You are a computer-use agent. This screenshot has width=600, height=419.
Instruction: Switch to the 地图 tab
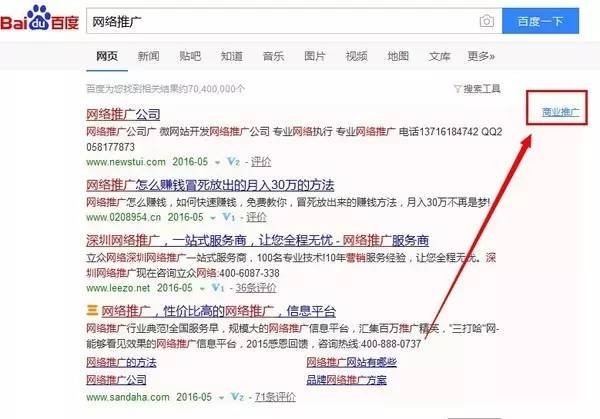tap(398, 56)
